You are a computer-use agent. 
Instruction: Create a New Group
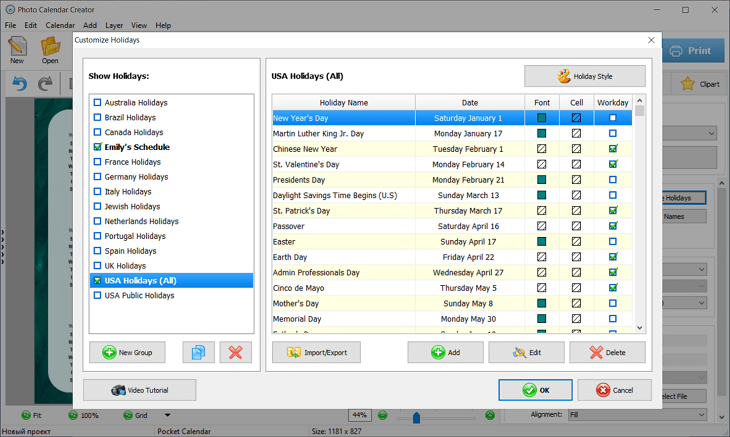click(127, 352)
